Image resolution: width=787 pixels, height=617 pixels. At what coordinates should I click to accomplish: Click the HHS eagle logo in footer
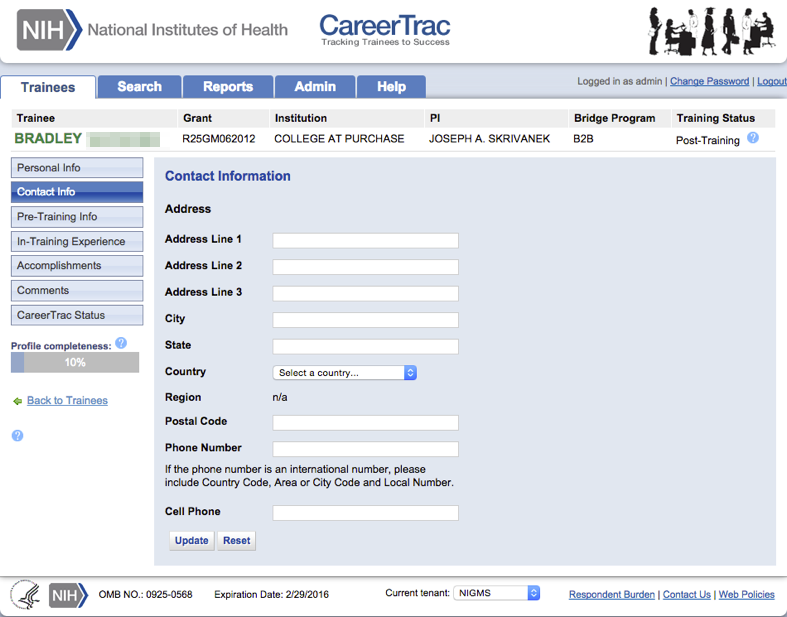[26, 594]
